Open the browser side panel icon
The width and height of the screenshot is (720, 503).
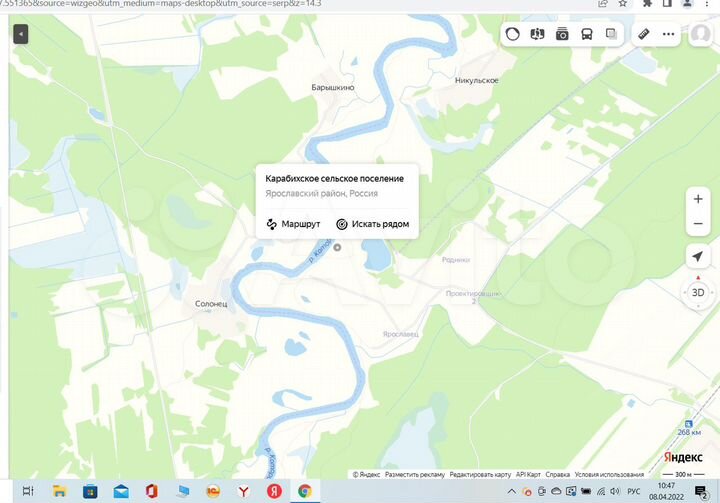point(667,4)
